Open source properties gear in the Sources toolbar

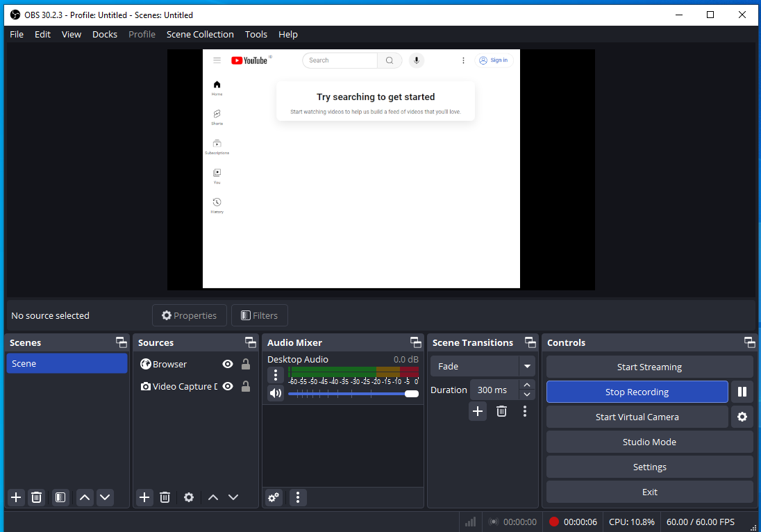(x=189, y=497)
